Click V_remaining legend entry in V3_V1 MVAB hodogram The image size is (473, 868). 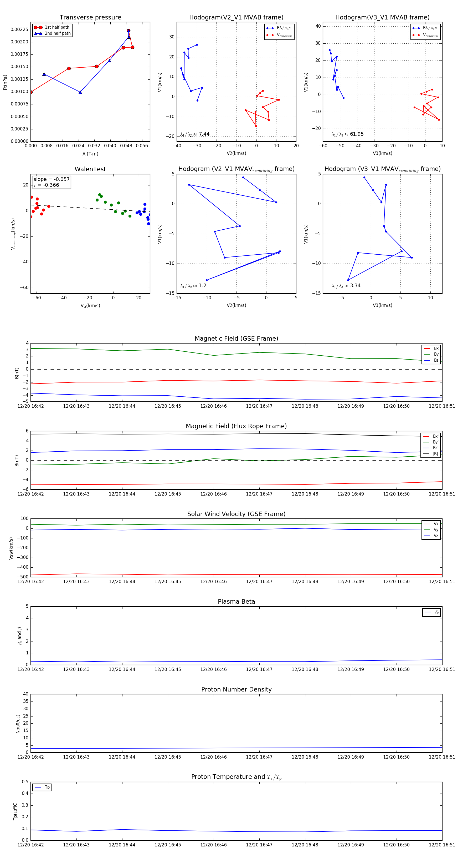(x=425, y=35)
